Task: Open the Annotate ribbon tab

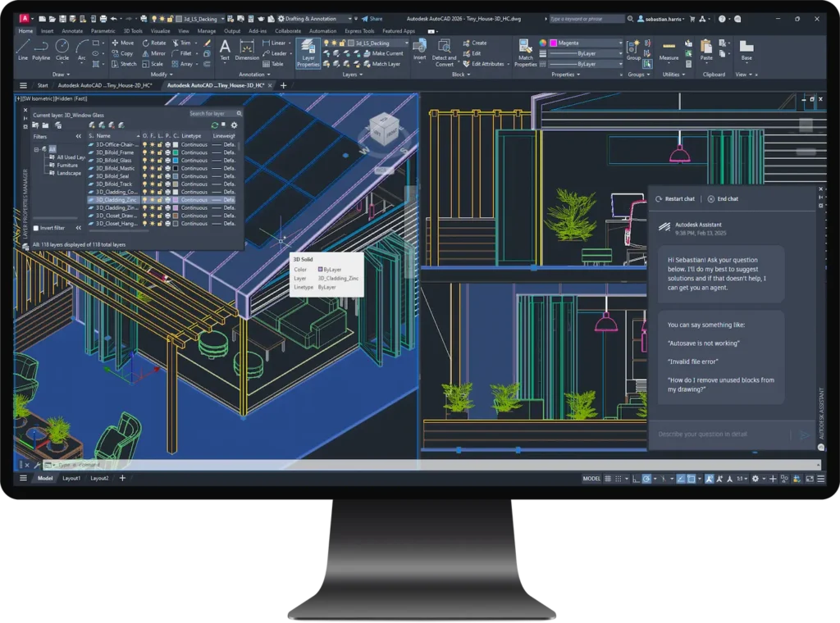Action: coord(72,31)
